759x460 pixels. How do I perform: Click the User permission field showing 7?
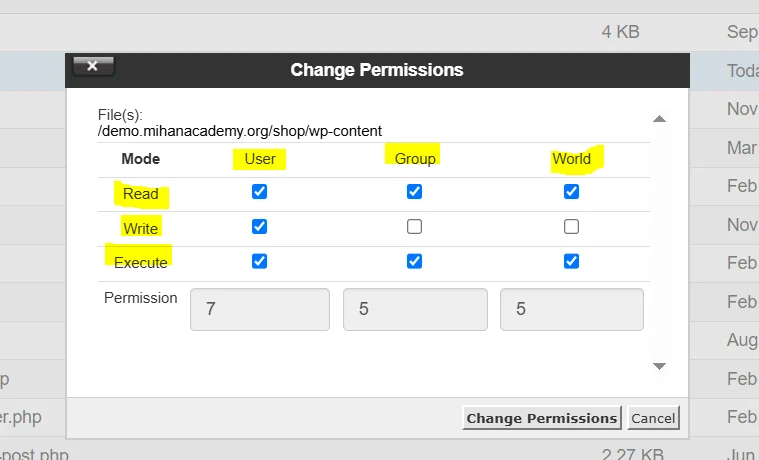pos(260,310)
